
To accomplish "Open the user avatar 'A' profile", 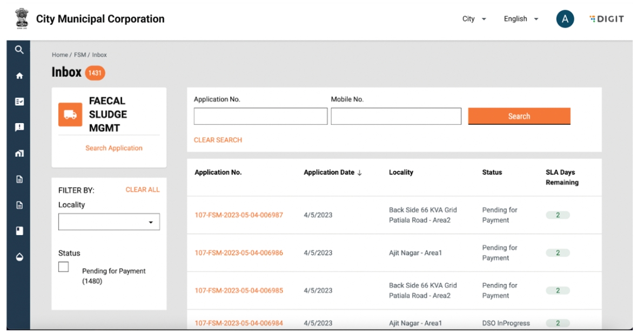I will tap(565, 19).
